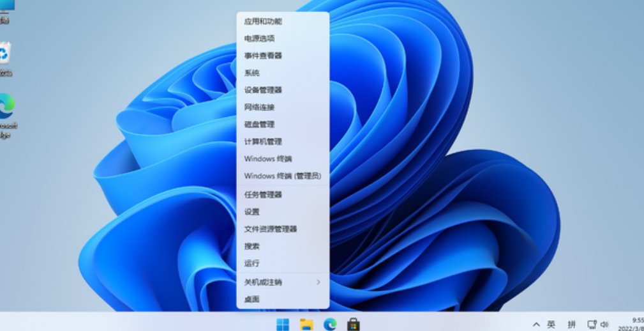Viewport: 644px width, 331px height.
Task: Open 任务管理器 from the menu
Action: tap(263, 194)
